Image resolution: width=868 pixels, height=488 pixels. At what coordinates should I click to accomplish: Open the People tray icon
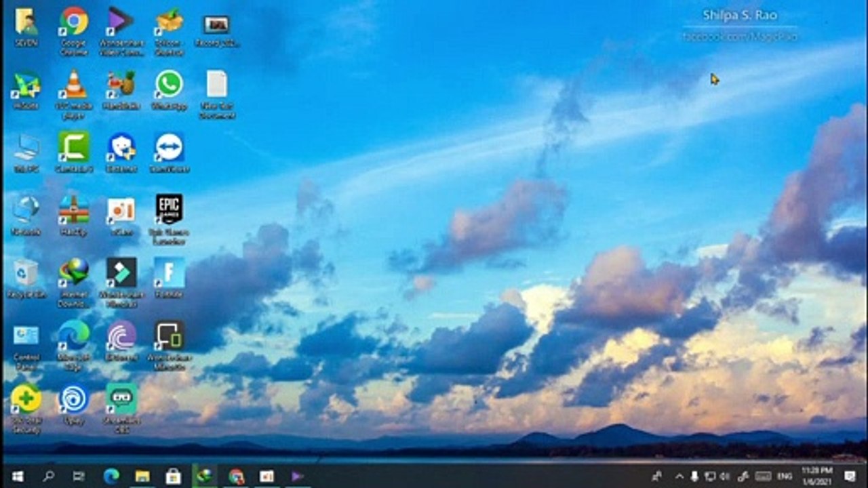click(657, 476)
